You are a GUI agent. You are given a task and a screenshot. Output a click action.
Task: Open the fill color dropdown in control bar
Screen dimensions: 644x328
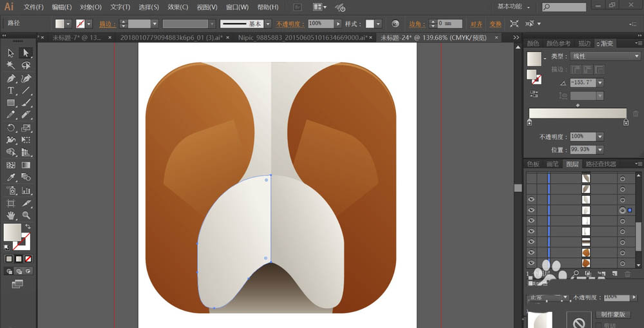69,24
